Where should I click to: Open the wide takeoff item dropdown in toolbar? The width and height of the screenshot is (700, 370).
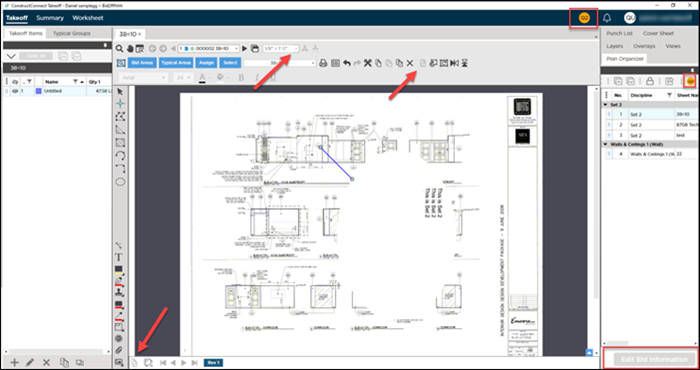pos(280,63)
